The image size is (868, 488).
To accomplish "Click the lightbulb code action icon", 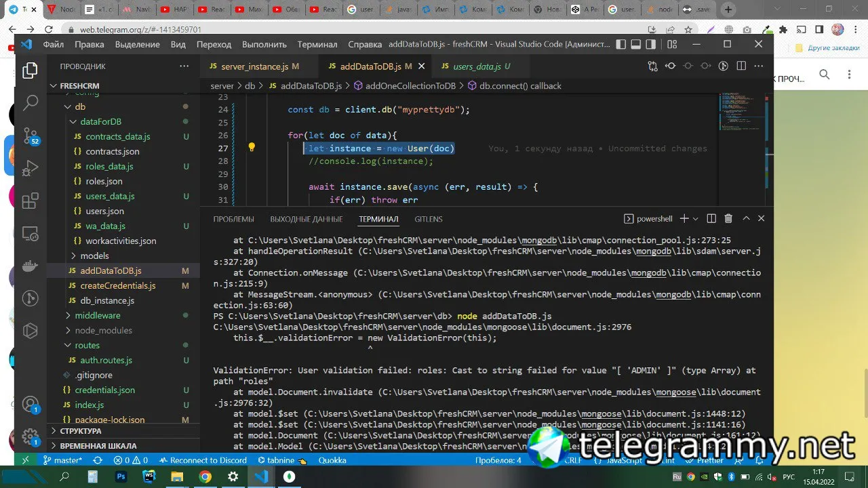I will pyautogui.click(x=252, y=148).
